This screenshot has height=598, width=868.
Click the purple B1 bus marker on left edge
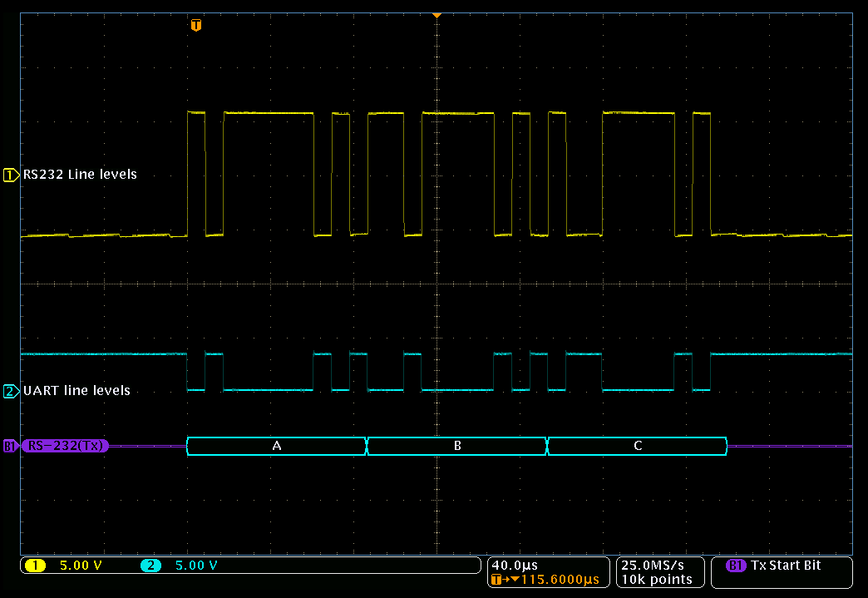(10, 446)
